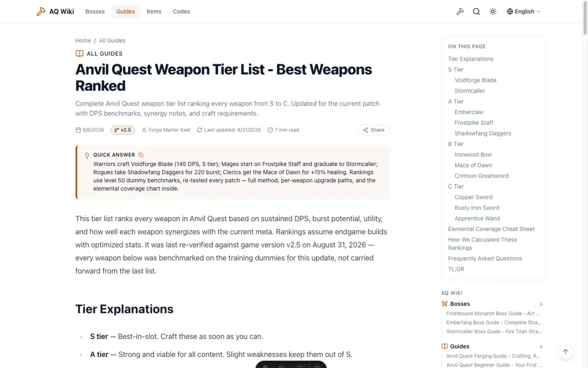Screen dimensions: 588x368
Task: Jump to Voidforge Blade entry
Action: [x=475, y=80]
